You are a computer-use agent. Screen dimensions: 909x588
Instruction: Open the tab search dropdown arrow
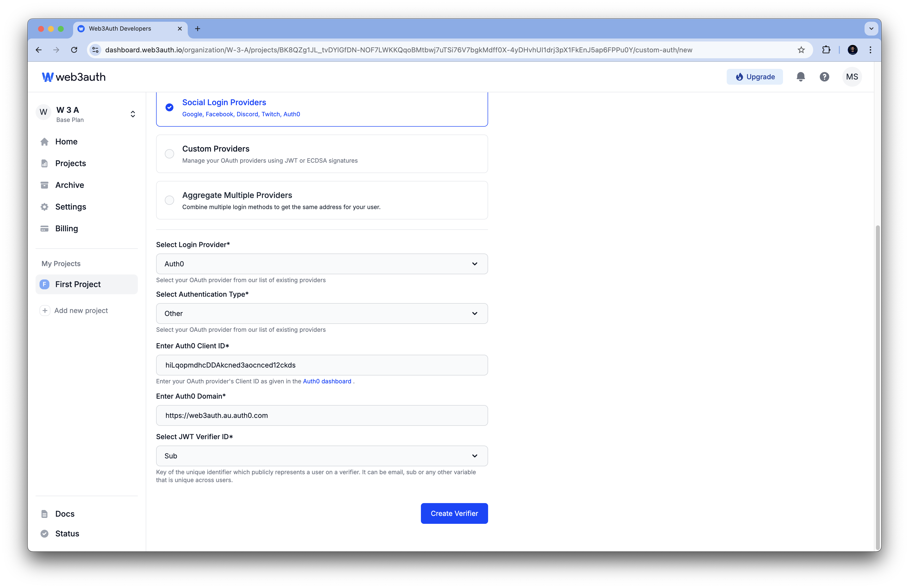[x=871, y=29]
